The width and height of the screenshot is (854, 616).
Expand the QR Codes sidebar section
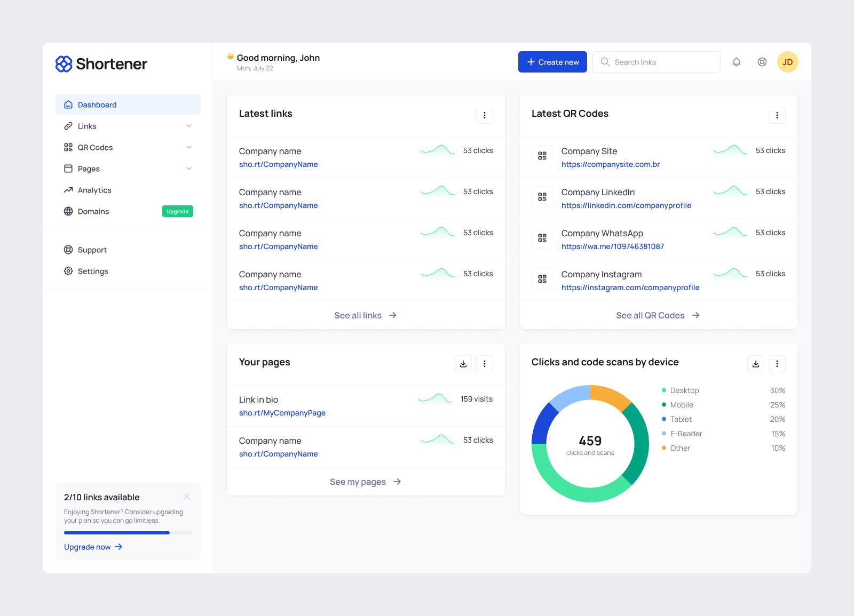(189, 147)
